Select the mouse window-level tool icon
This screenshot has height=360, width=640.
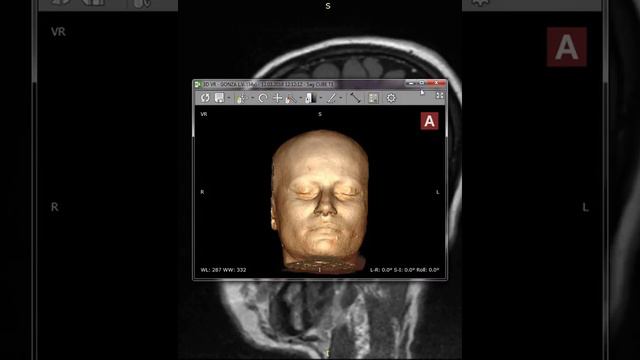coord(241,98)
